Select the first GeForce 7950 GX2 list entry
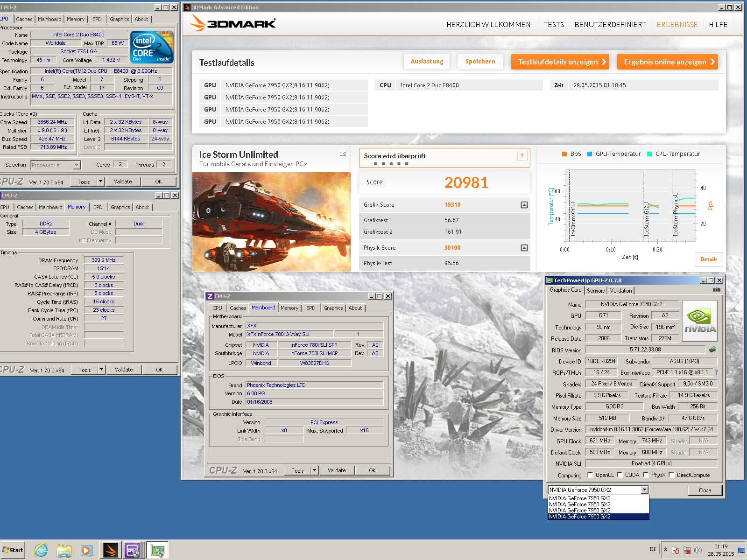Screen dimensions: 747x560 tap(598, 498)
